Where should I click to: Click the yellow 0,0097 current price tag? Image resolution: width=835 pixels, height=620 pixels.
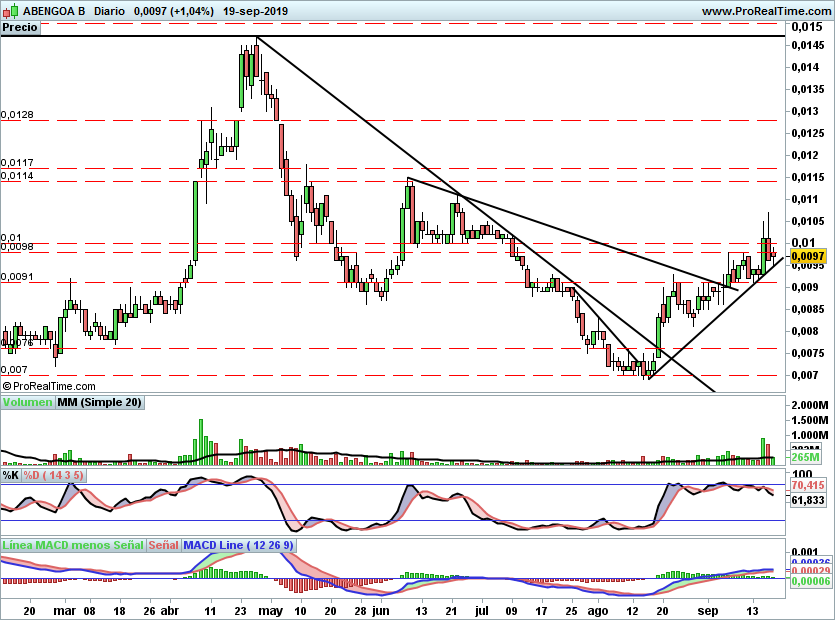pyautogui.click(x=808, y=256)
